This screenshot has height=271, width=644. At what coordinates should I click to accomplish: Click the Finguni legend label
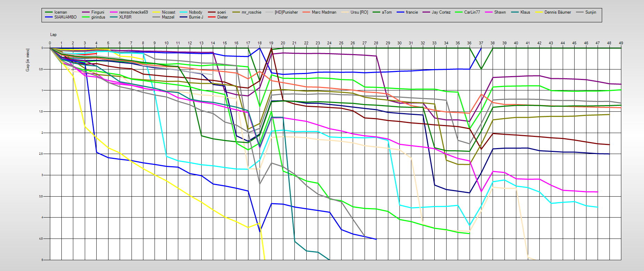click(98, 12)
